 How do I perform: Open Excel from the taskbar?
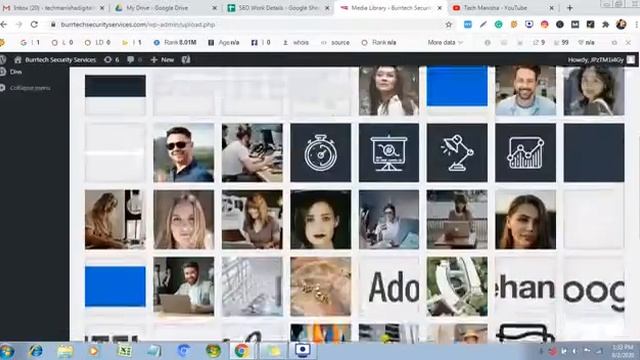[x=124, y=351]
